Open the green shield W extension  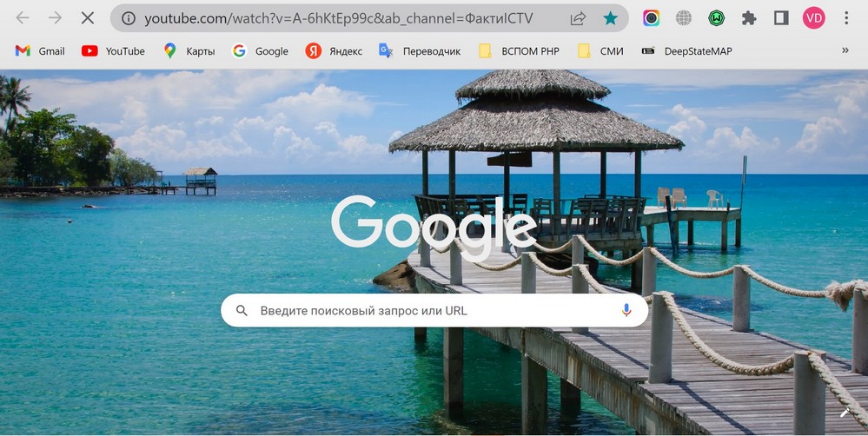(716, 18)
